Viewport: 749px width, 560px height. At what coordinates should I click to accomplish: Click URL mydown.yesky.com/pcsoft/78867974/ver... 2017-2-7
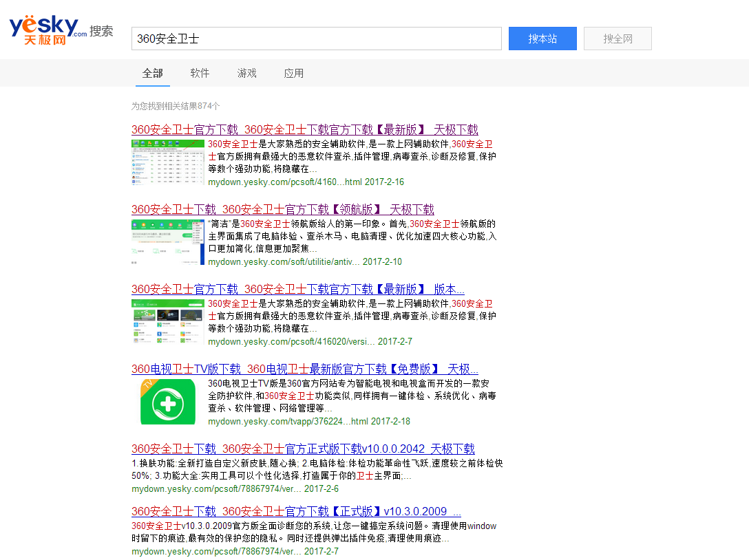tap(235, 552)
